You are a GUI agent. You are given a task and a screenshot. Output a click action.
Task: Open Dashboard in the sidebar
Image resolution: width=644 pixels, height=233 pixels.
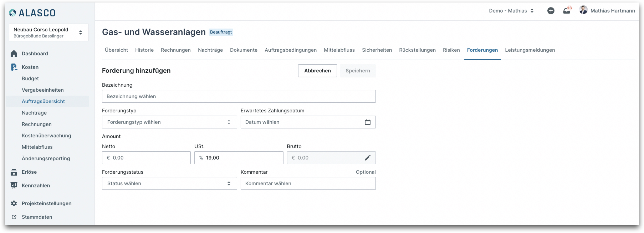click(x=35, y=54)
